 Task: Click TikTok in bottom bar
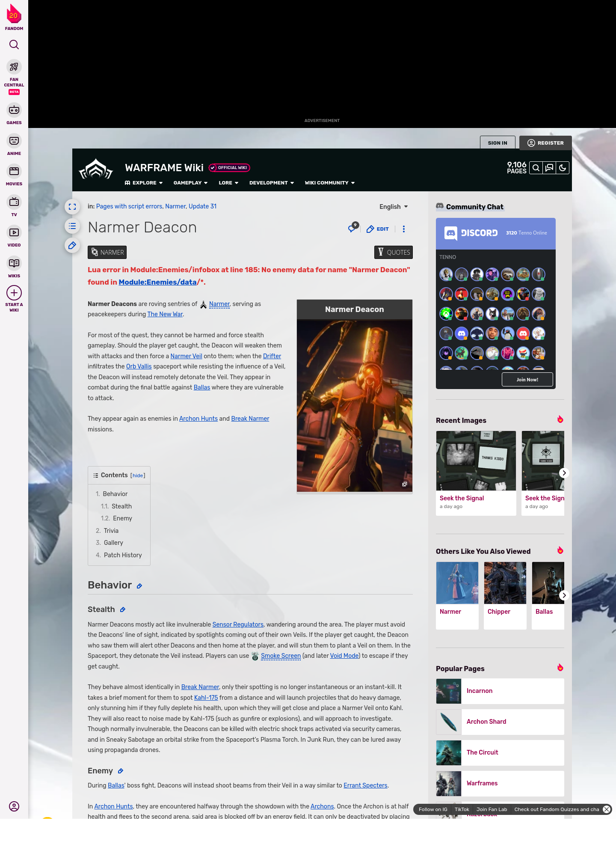click(462, 809)
